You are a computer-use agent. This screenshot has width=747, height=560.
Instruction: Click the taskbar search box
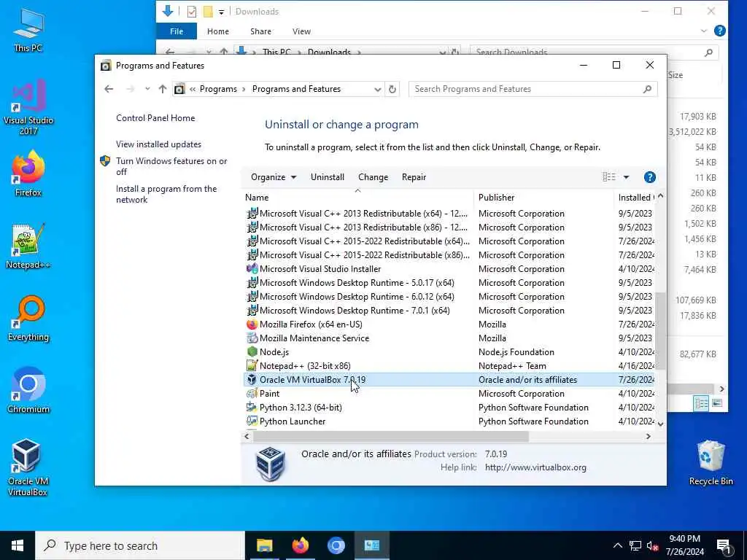pos(140,545)
